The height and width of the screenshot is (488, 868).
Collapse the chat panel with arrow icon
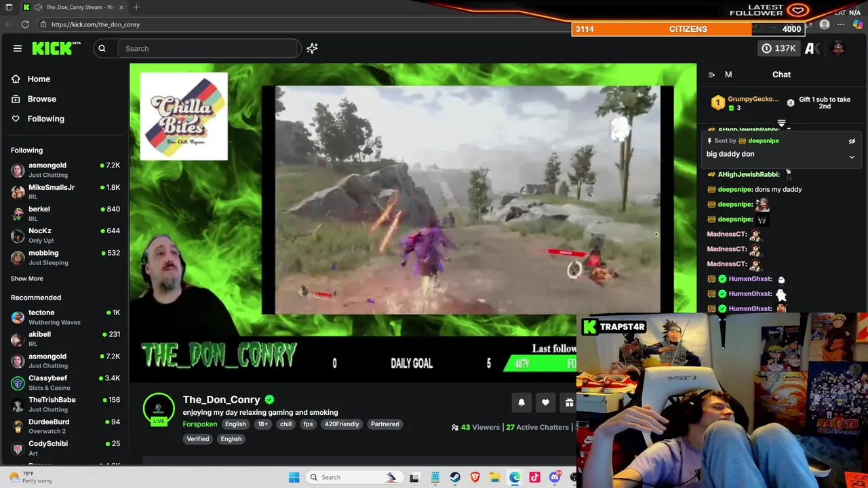[x=711, y=75]
